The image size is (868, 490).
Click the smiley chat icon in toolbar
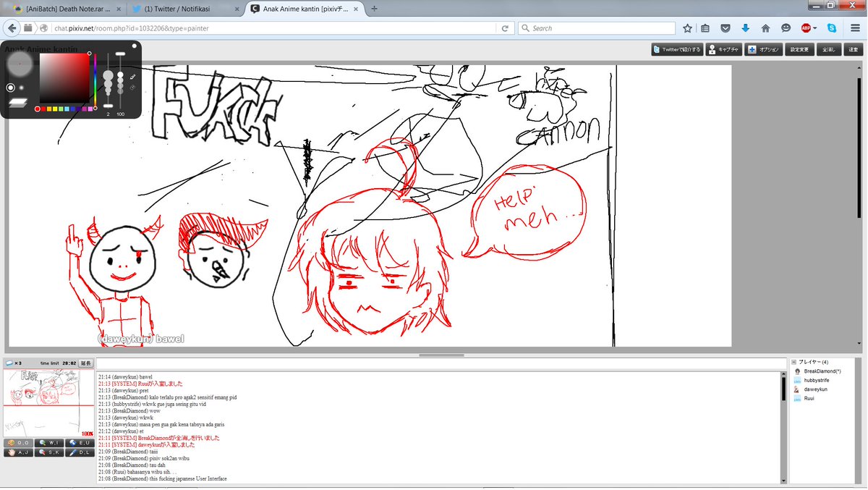(786, 28)
